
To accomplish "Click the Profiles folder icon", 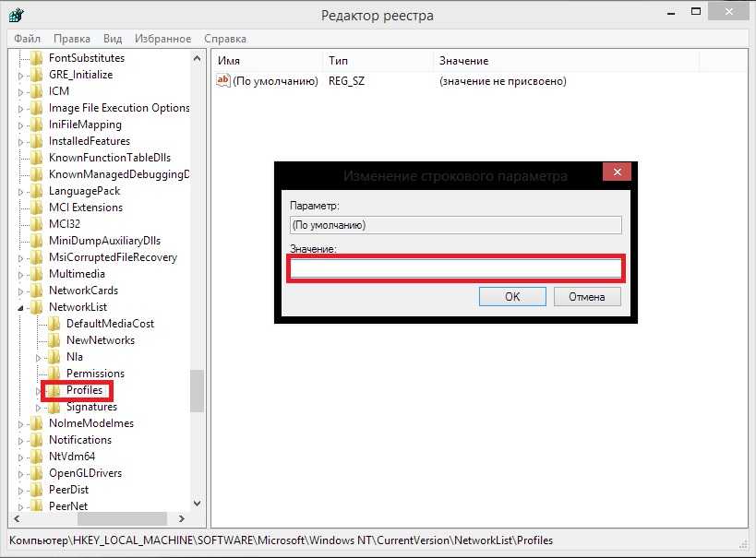I will click(54, 390).
